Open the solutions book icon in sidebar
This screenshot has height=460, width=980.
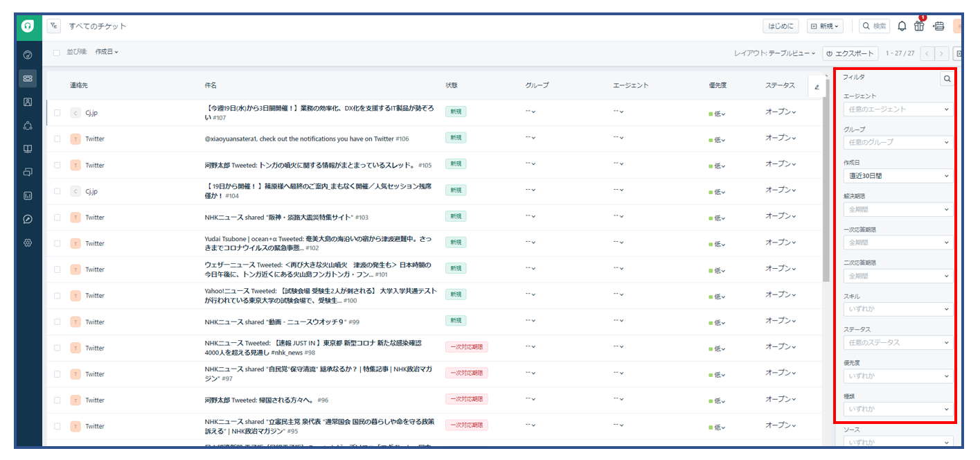coord(28,149)
